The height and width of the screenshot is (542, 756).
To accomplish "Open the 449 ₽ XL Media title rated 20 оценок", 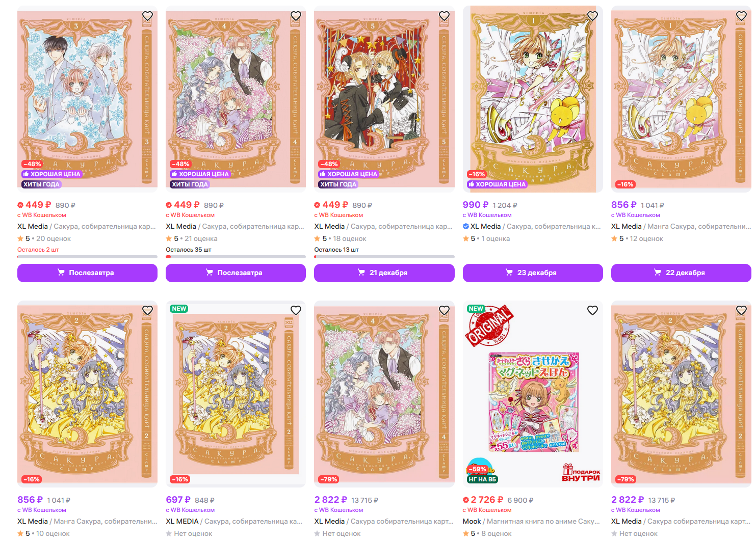I will click(87, 226).
